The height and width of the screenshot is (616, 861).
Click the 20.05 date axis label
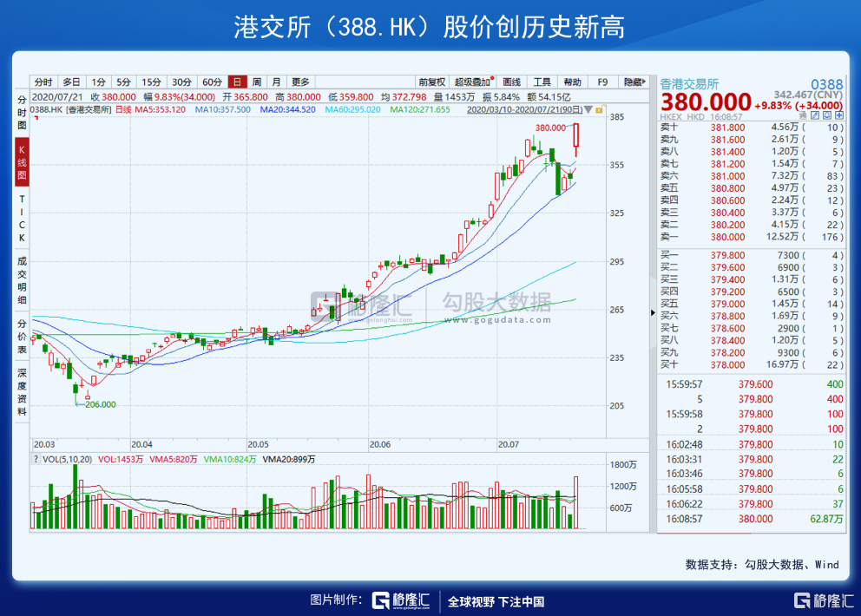click(x=258, y=444)
